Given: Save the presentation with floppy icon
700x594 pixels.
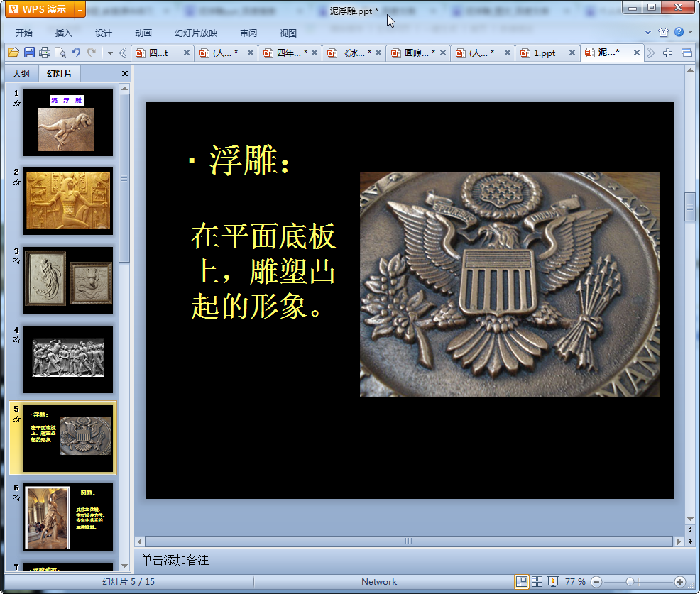Looking at the screenshot, I should (30, 53).
